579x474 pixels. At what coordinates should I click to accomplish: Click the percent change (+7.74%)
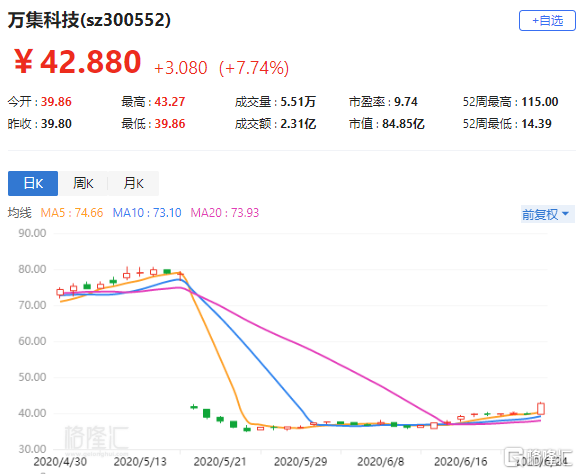click(x=254, y=68)
